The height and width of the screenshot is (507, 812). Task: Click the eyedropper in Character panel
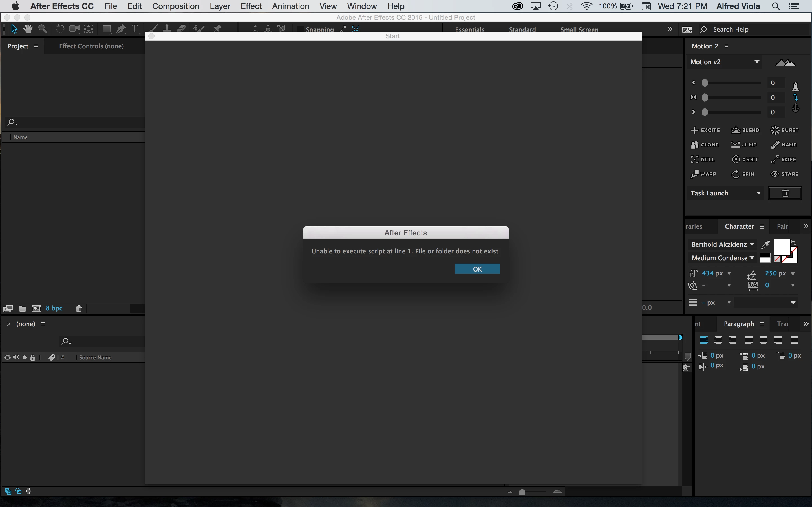pyautogui.click(x=765, y=244)
